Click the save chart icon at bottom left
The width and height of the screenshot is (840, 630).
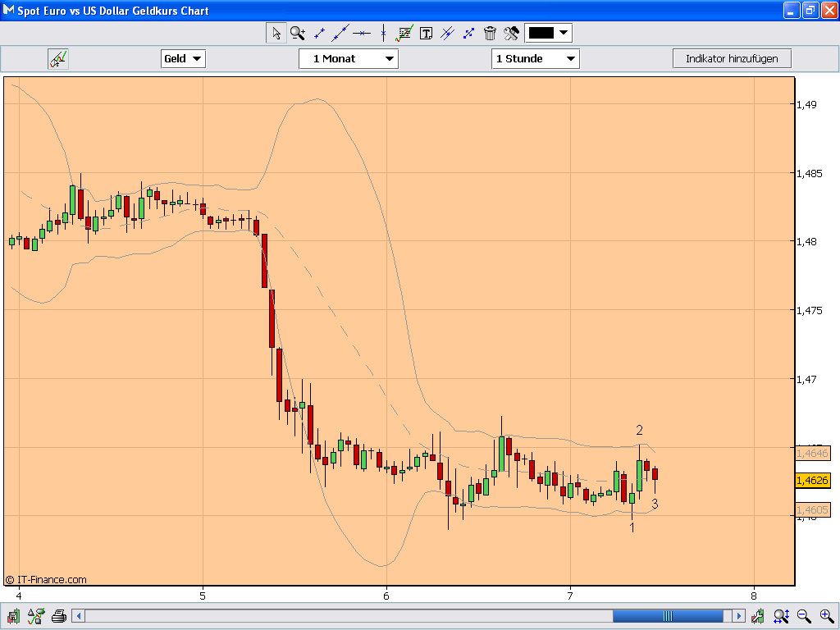coord(13,616)
